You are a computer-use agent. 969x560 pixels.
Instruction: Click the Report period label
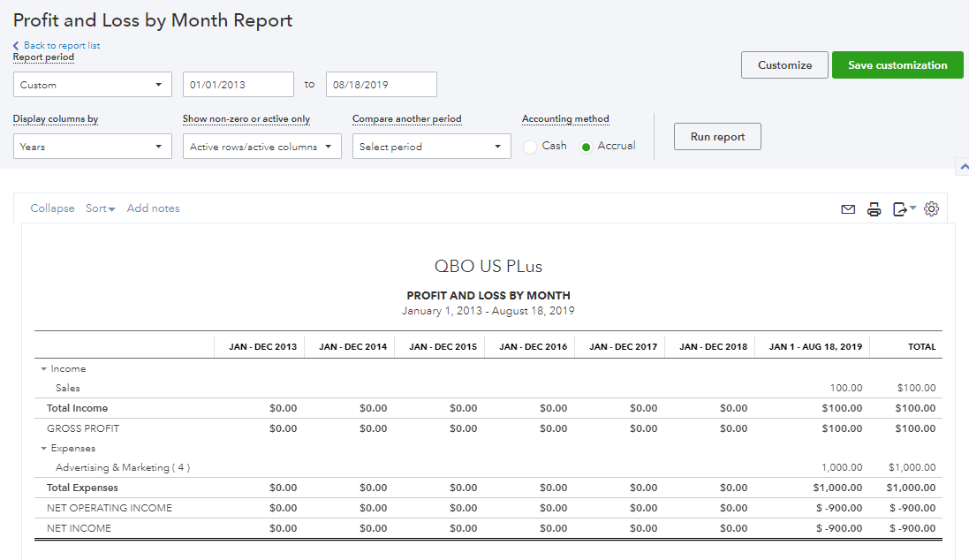[x=43, y=57]
